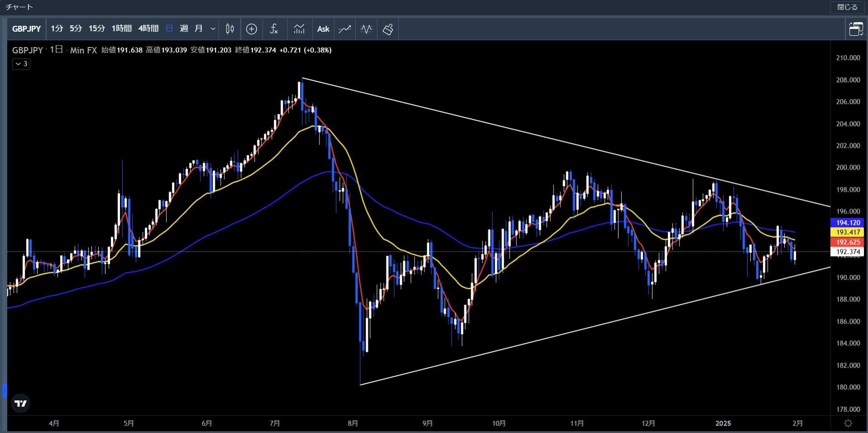Click the 11月 label on time axis

(577, 423)
